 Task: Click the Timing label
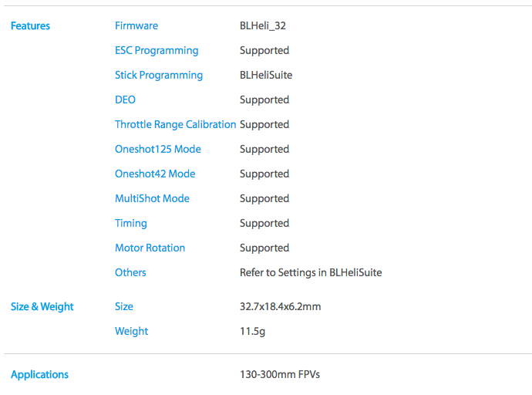(x=131, y=224)
